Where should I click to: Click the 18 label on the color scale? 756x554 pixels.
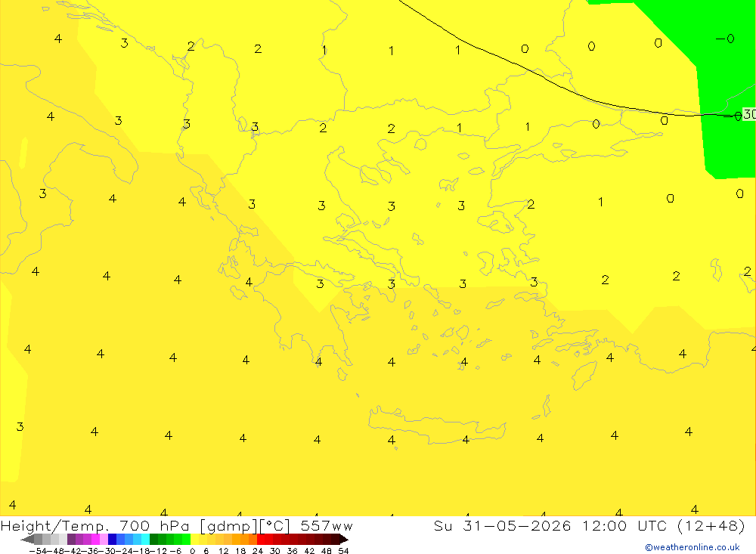(x=241, y=551)
